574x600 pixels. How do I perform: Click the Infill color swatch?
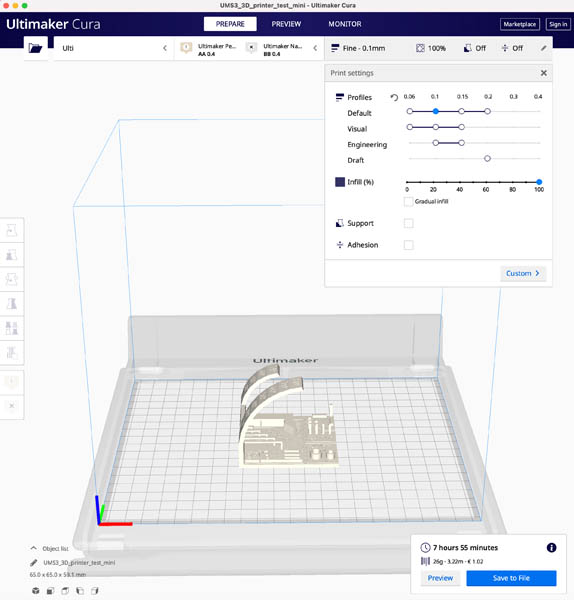click(x=340, y=182)
